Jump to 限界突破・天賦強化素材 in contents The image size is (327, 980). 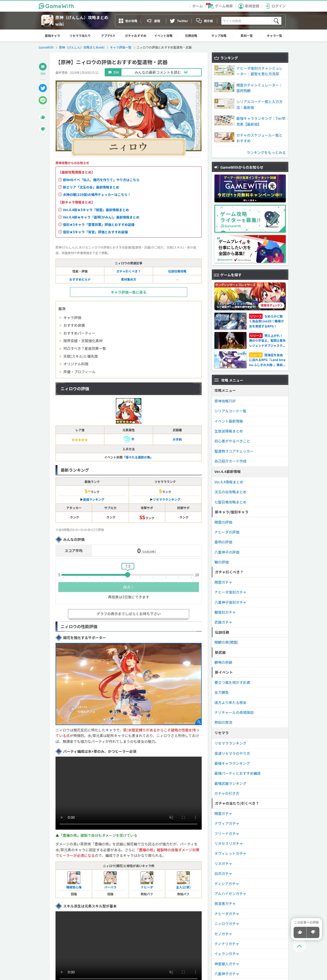click(x=83, y=341)
